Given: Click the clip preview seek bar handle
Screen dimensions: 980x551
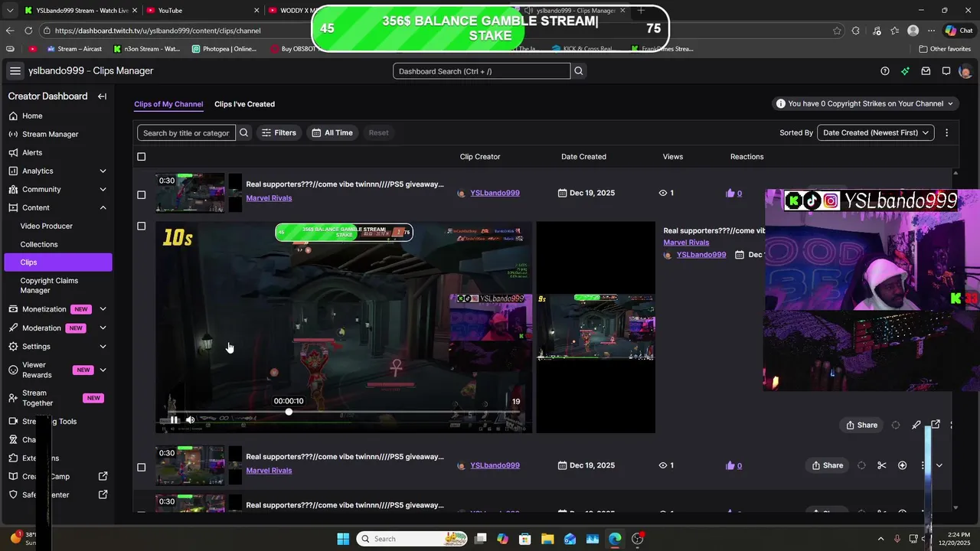Looking at the screenshot, I should coord(289,412).
